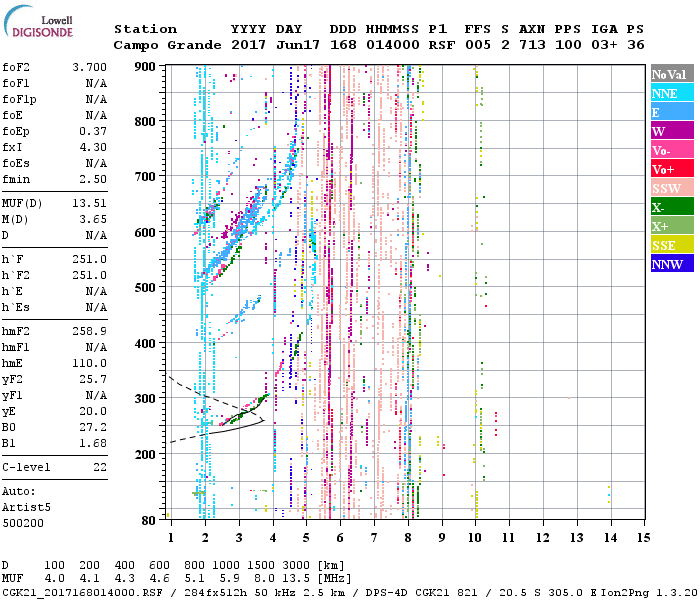Select the pink Vo- legend entry
Image resolution: width=700 pixels, height=600 pixels.
pos(669,150)
